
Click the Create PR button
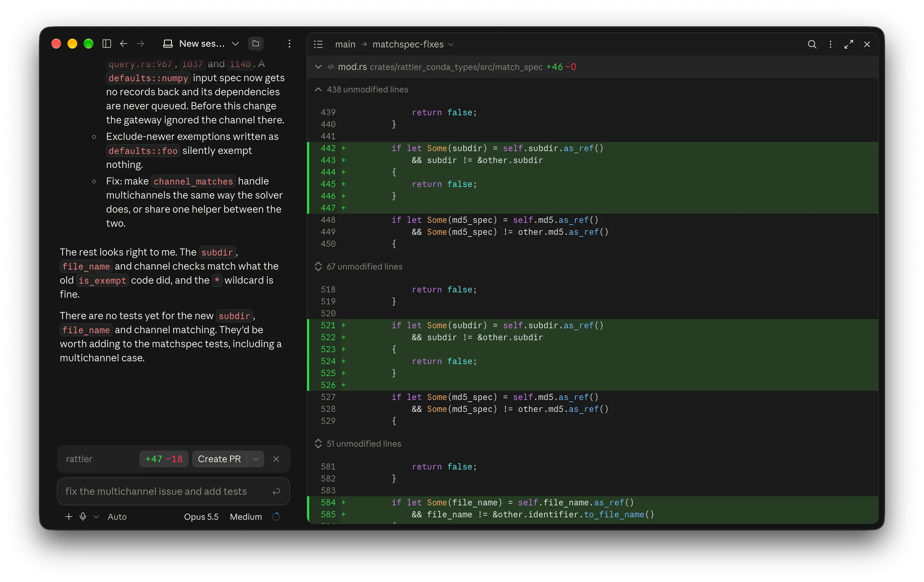(x=219, y=459)
